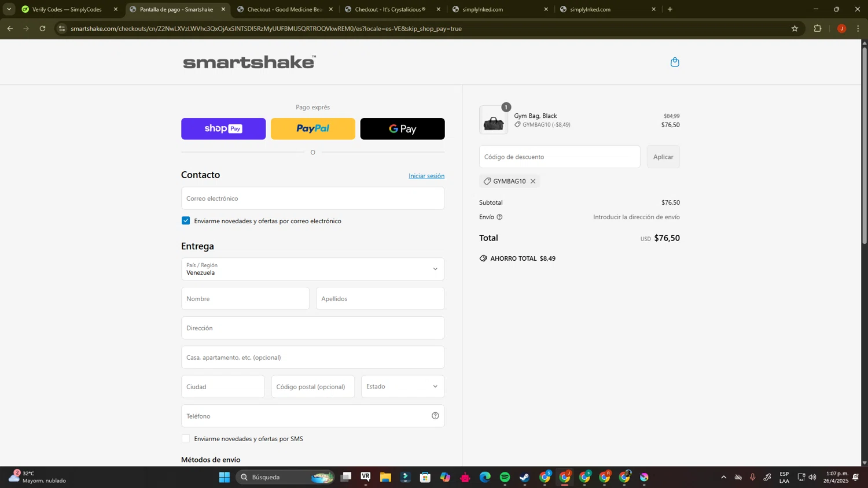The height and width of the screenshot is (488, 868).
Task: Open Microsoft Edge from the taskbar
Action: 485,477
